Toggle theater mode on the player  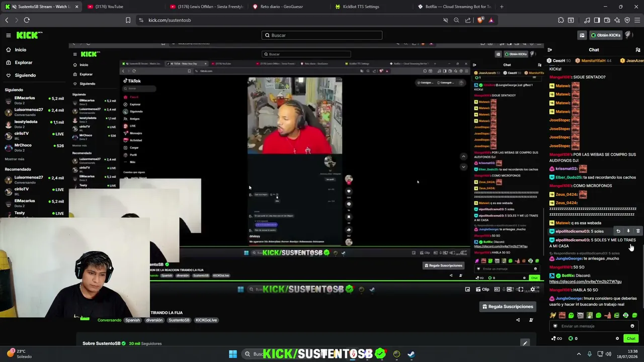[x=509, y=289]
